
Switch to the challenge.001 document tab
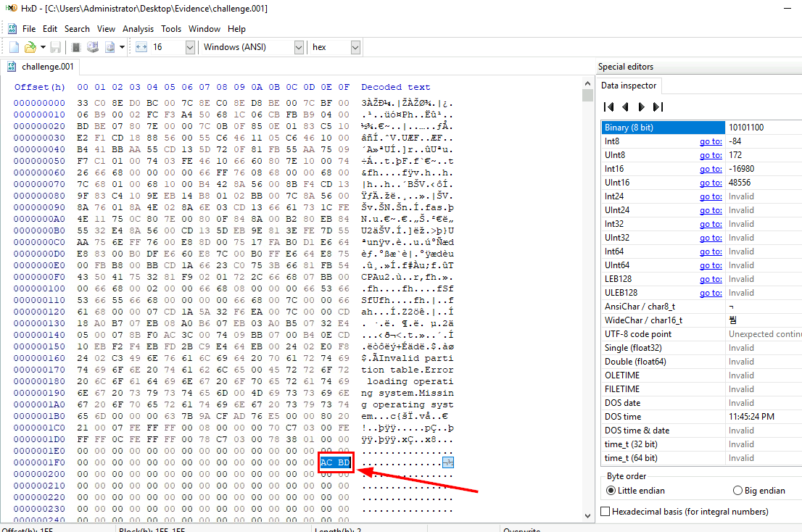tap(41, 67)
